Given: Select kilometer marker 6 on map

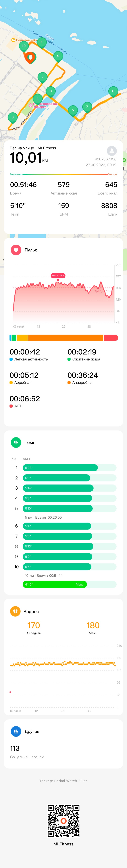Looking at the screenshot, I should 113,92.
